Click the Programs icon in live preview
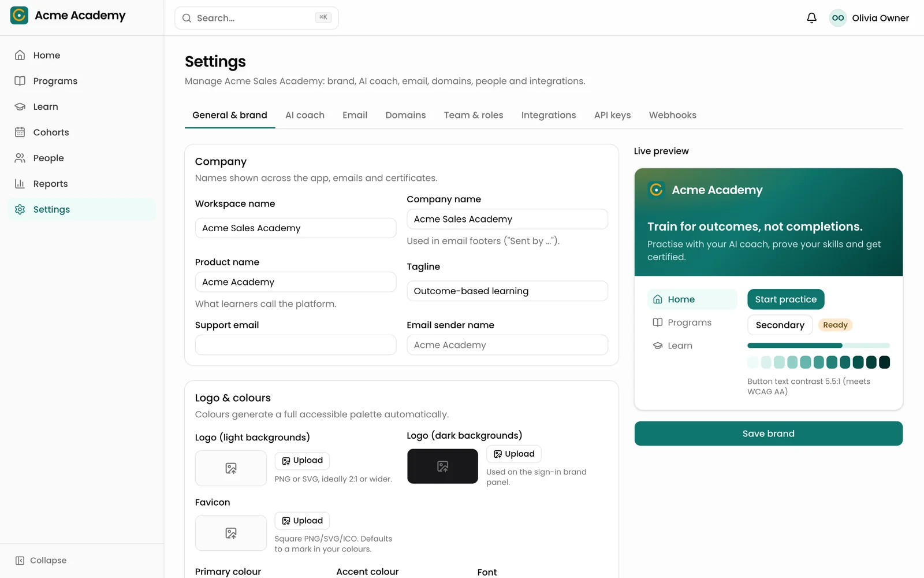Viewport: 924px width, 578px height. (x=657, y=323)
